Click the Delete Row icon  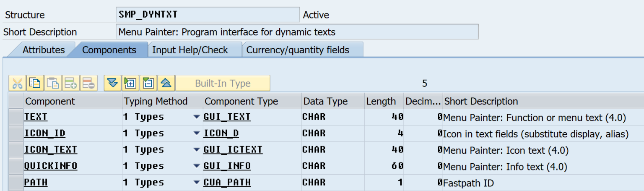[x=88, y=83]
